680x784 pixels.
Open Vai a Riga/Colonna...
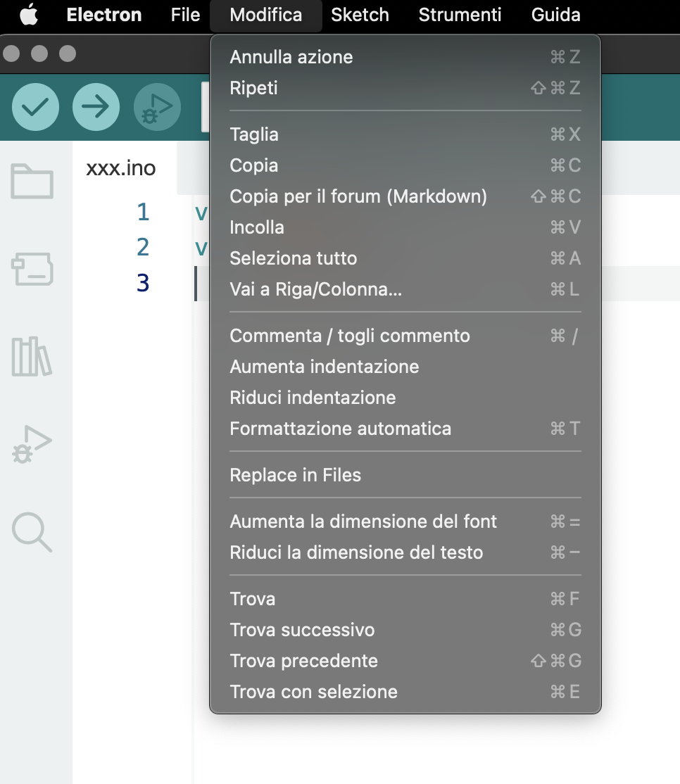coord(405,289)
